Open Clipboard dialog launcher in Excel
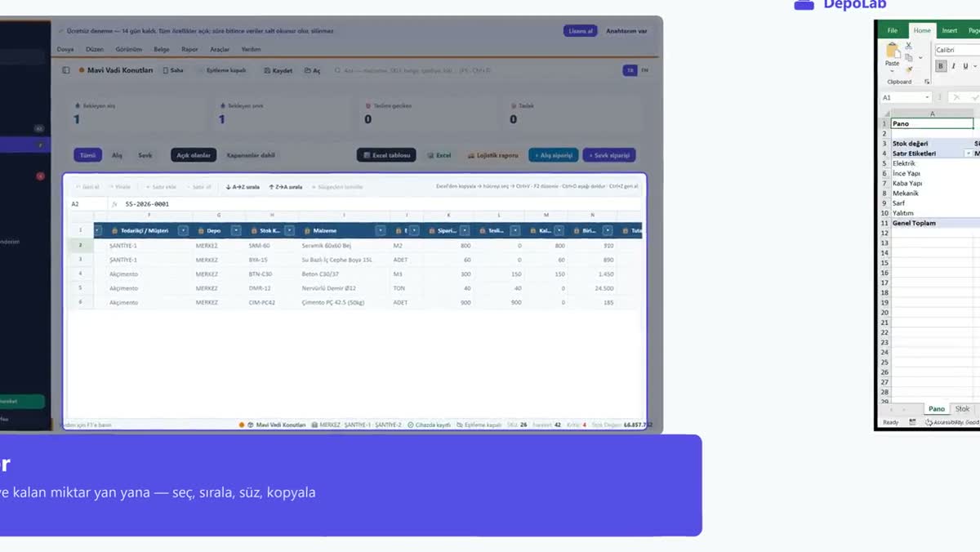This screenshot has height=552, width=980. pos(927,82)
